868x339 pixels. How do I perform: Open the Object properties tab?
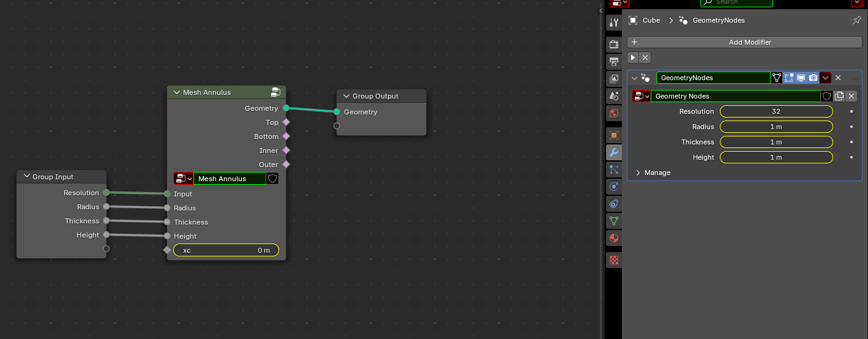(614, 135)
